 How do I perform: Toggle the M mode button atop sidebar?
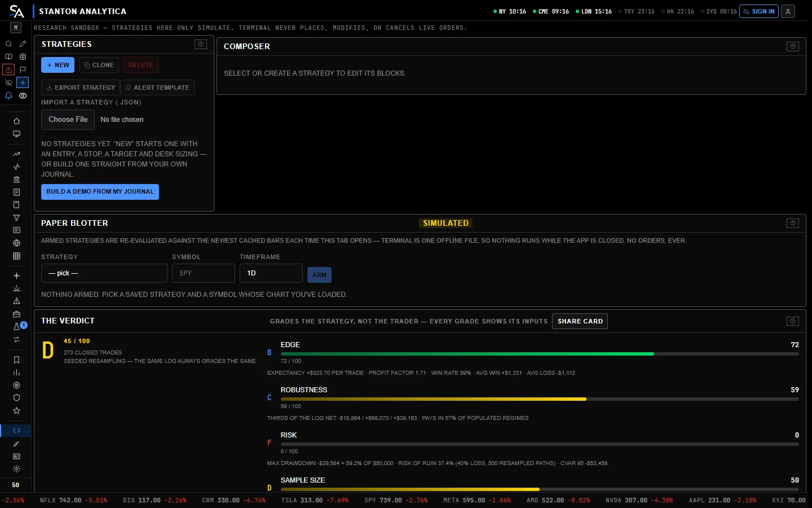[x=16, y=28]
